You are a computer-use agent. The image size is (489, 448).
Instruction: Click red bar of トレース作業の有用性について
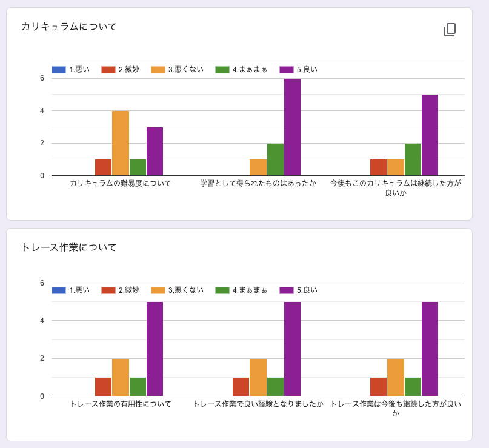point(103,387)
